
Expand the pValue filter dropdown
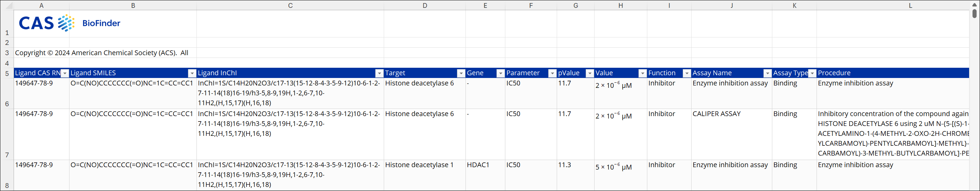(x=590, y=74)
